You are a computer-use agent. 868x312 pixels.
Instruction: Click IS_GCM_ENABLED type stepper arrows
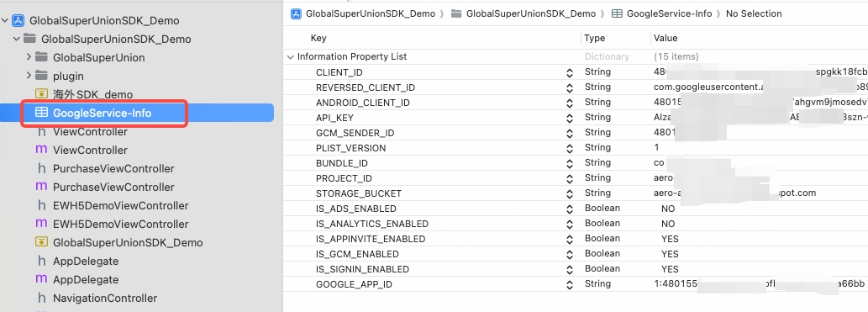coord(569,254)
